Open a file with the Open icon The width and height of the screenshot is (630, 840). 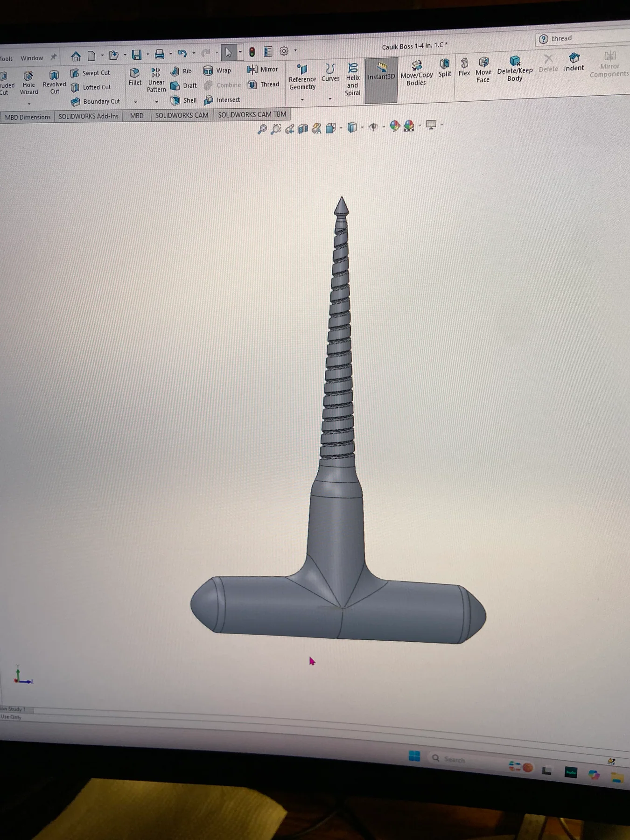point(113,56)
